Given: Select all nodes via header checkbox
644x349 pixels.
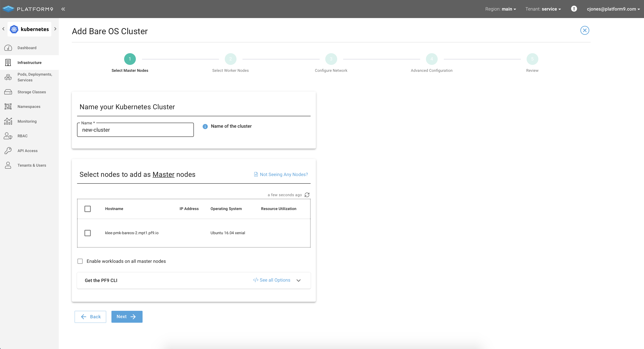Looking at the screenshot, I should (x=87, y=209).
